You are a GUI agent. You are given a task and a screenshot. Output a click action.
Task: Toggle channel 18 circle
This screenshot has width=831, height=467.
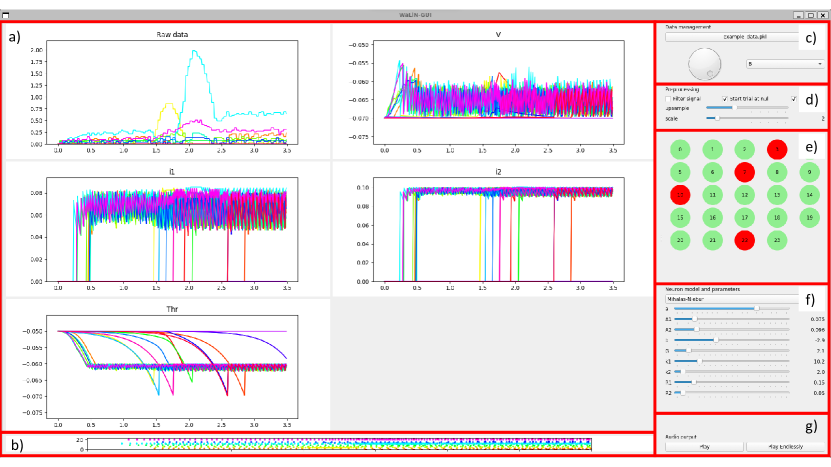pyautogui.click(x=777, y=217)
